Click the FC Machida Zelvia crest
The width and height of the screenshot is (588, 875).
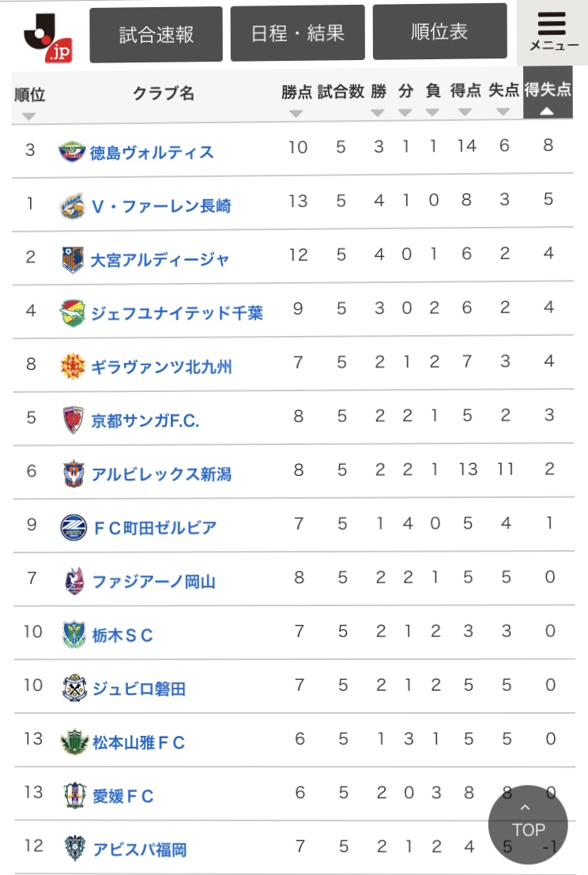[x=73, y=527]
